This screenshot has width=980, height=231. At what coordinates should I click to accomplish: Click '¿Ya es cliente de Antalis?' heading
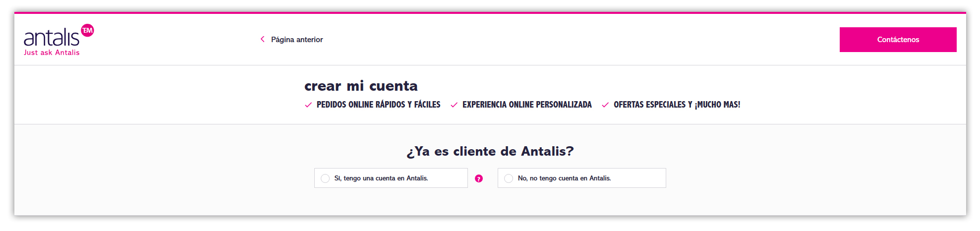(x=490, y=151)
